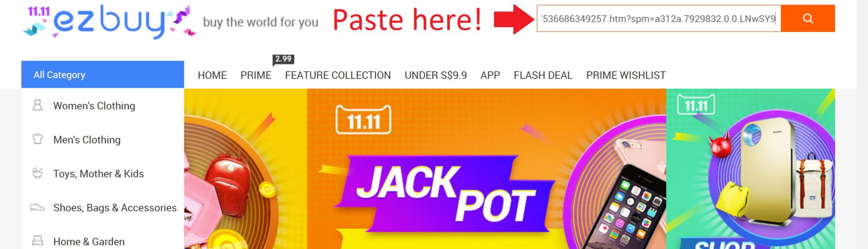Select the Women's Clothing dress icon
868x249 pixels.
click(38, 105)
